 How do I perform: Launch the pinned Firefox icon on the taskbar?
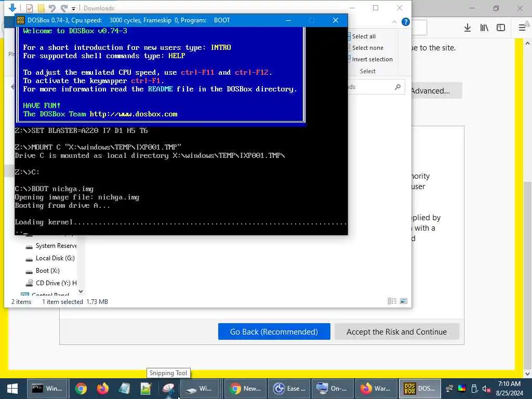click(x=102, y=389)
